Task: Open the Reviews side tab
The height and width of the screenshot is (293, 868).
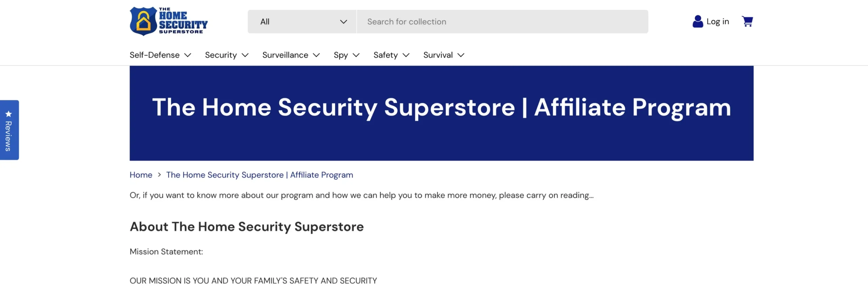Action: coord(9,136)
